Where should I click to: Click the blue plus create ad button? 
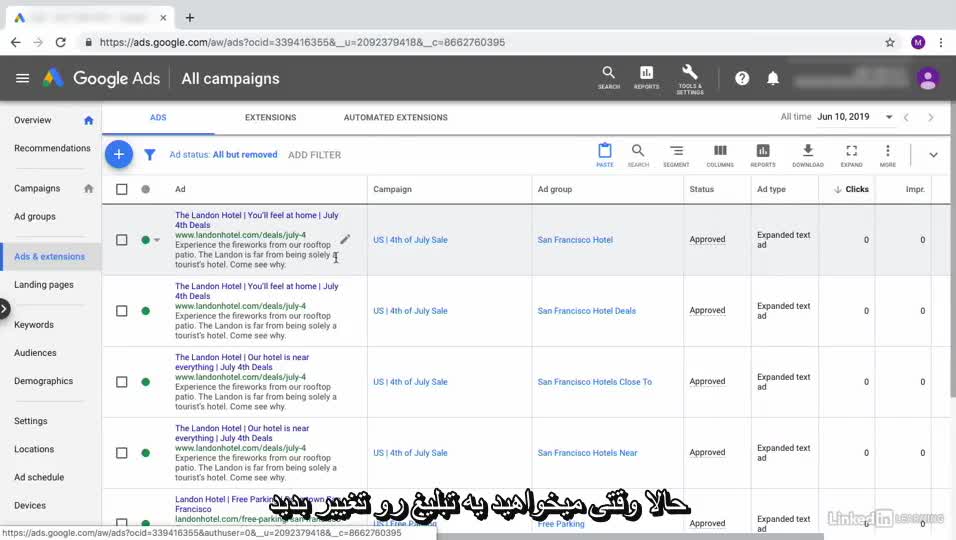118,154
